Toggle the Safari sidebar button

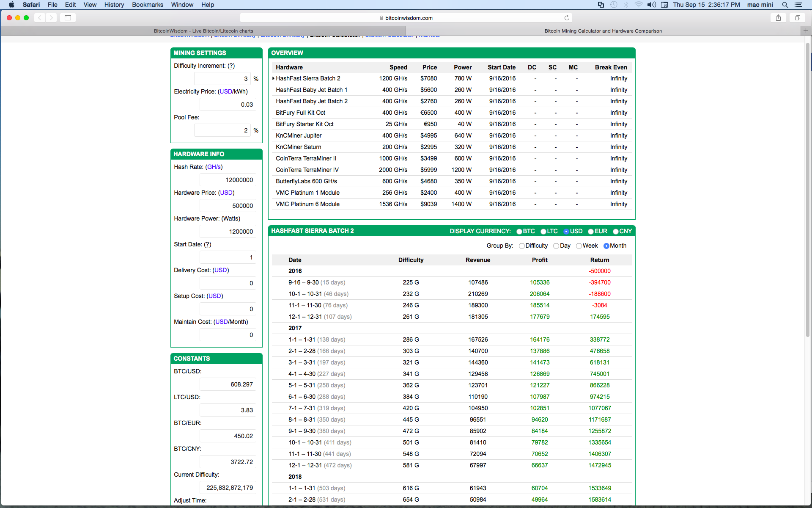click(x=68, y=18)
